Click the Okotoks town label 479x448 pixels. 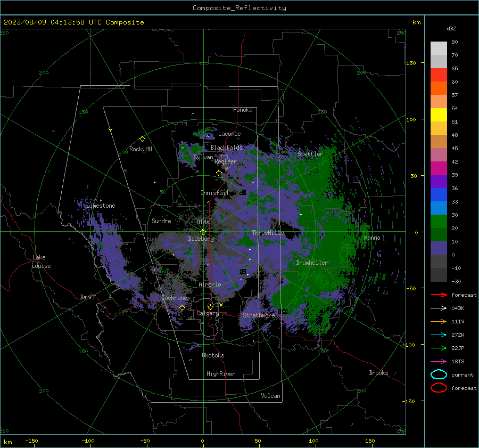click(213, 355)
